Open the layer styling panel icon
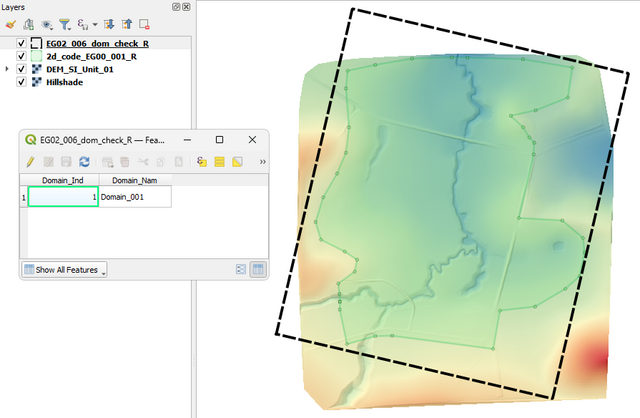640x418 pixels. (x=12, y=23)
